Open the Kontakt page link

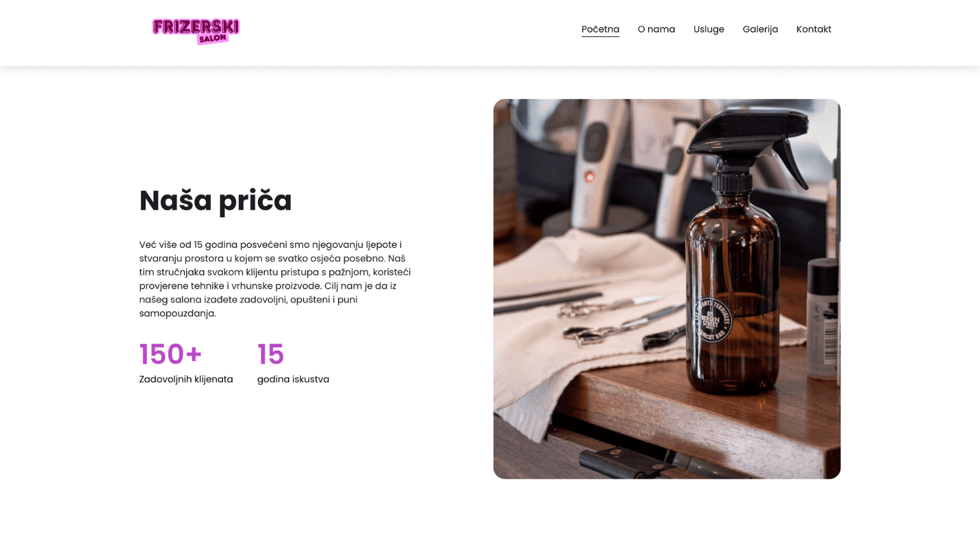pyautogui.click(x=813, y=29)
